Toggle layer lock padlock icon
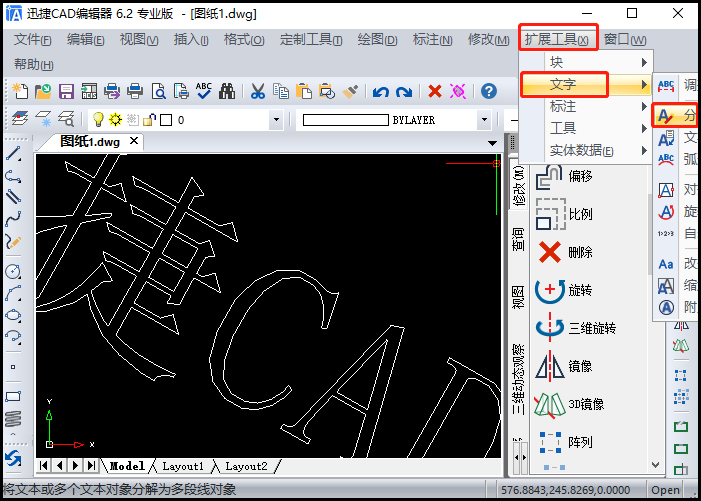701x501 pixels. coord(148,120)
